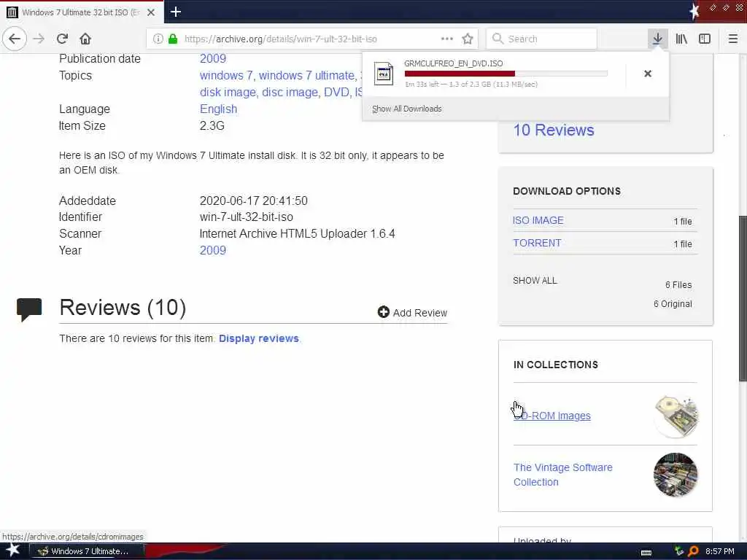Toggle the downloads panel arrow button
This screenshot has height=560, width=747.
click(x=657, y=39)
